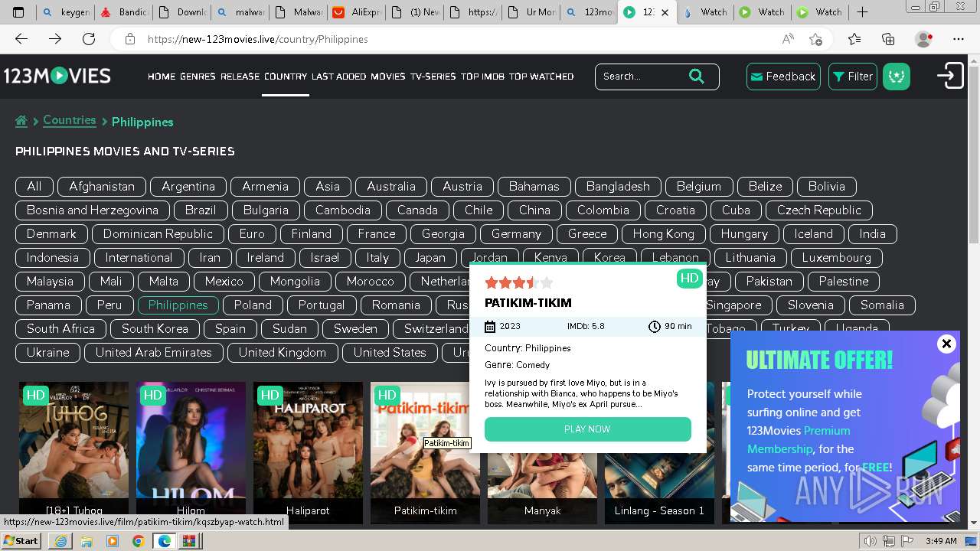Open the RELEASE menu
980x551 pixels.
point(240,77)
